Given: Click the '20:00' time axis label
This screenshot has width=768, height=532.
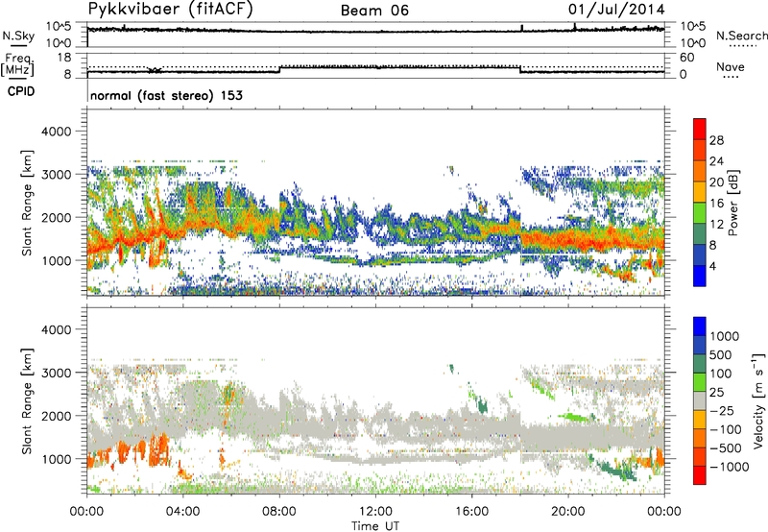Looking at the screenshot, I should (568, 512).
